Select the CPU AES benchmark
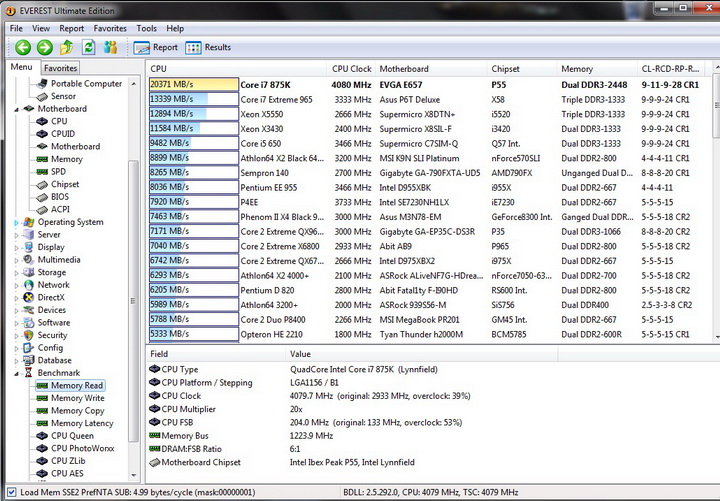The height and width of the screenshot is (501, 720). point(67,473)
